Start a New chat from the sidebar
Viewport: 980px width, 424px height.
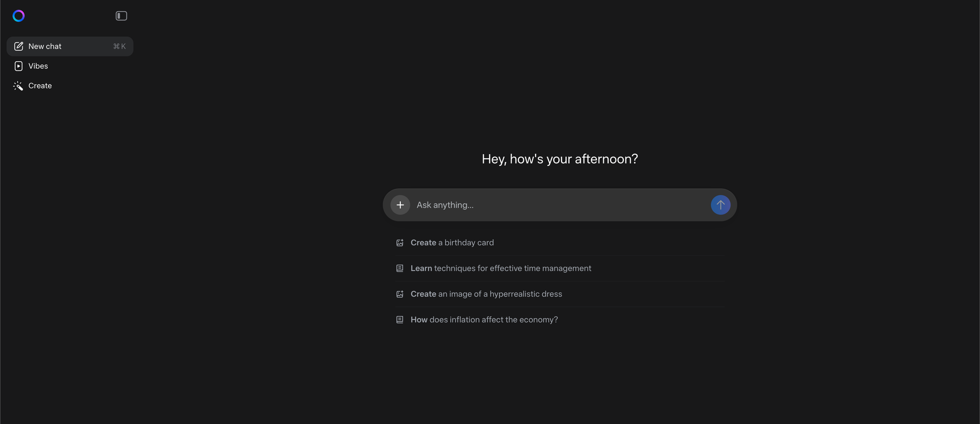pos(45,47)
